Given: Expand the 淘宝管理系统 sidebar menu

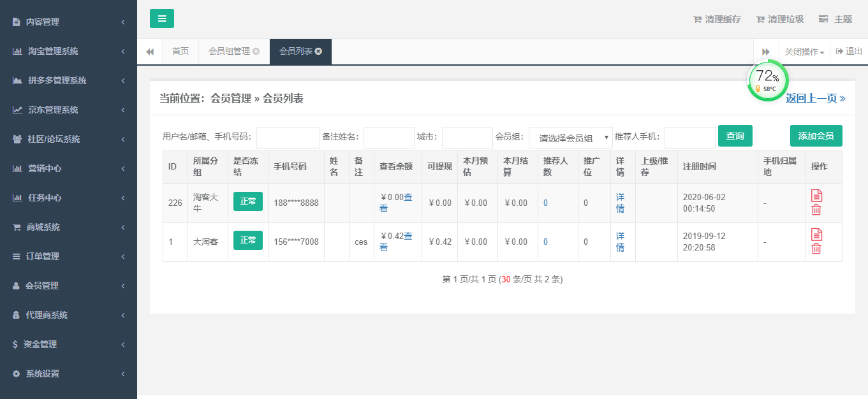Looking at the screenshot, I should pyautogui.click(x=68, y=51).
